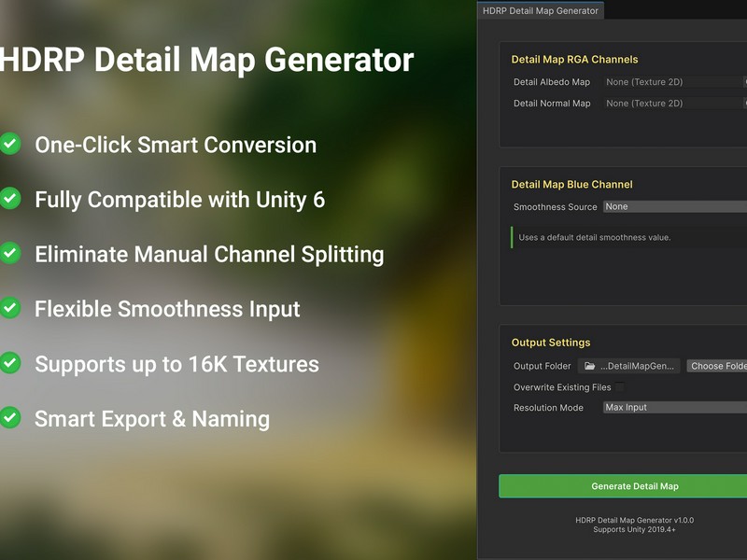Select the Detail Albedo Map texture field
747x560 pixels.
point(674,82)
